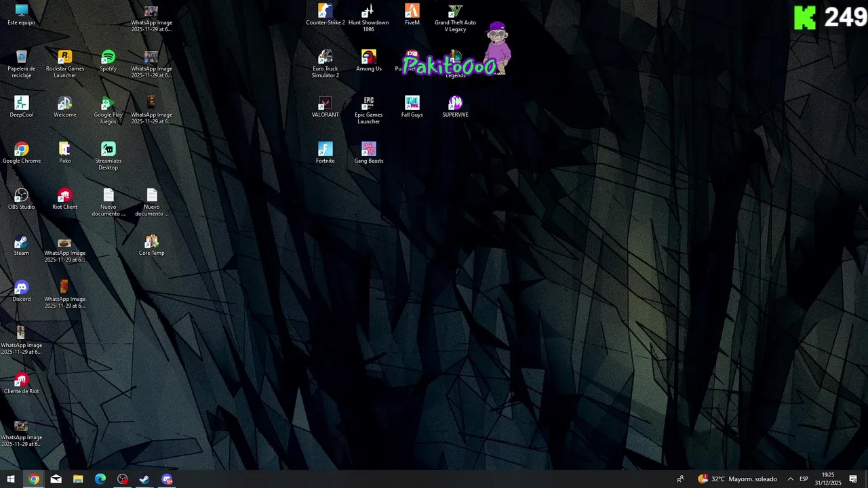Select the Core Temp desktop icon
The height and width of the screenshot is (488, 868).
pyautogui.click(x=152, y=245)
